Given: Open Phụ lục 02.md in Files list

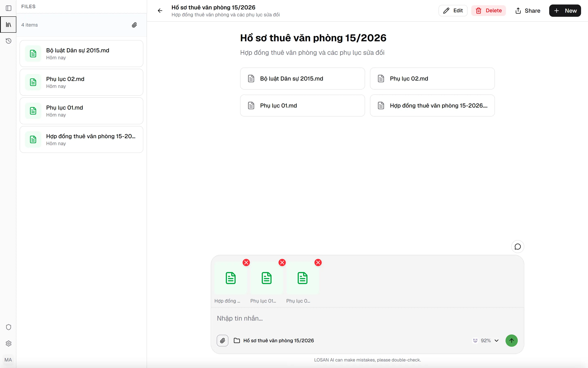Looking at the screenshot, I should (x=81, y=82).
